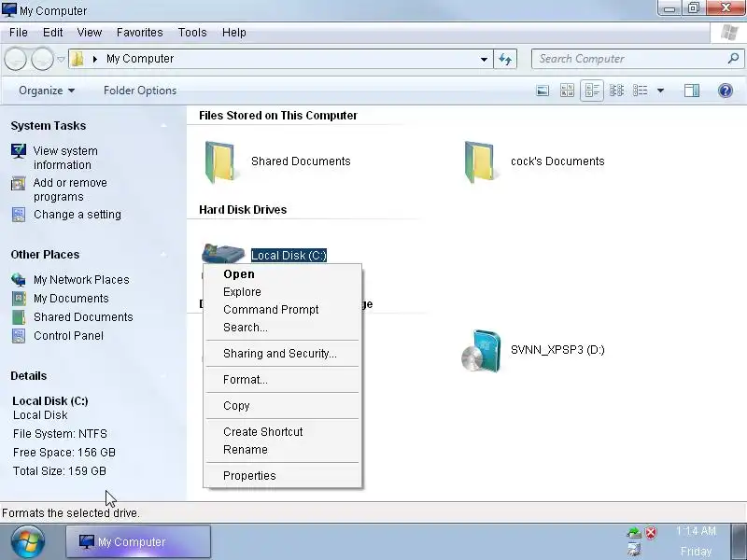Click the refresh button beside the address bar

[x=505, y=59]
